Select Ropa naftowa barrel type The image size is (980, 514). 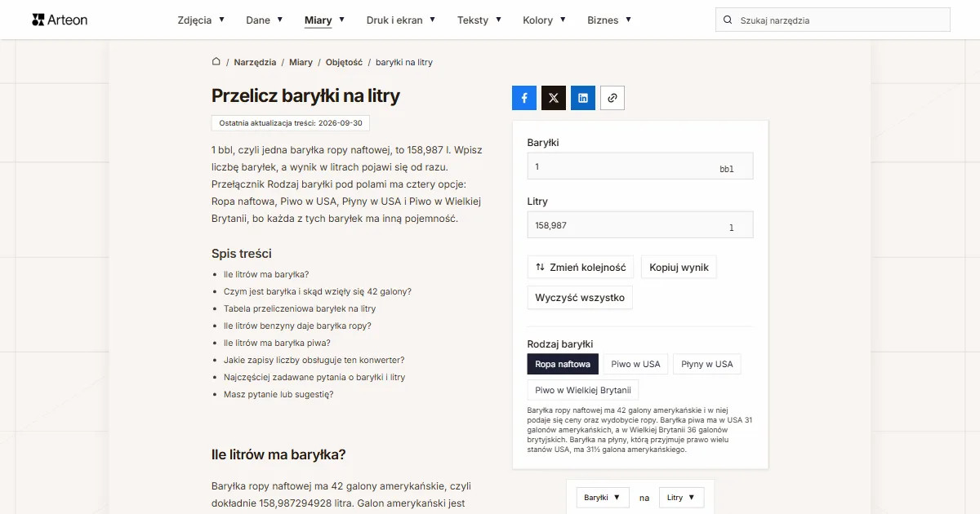(563, 364)
